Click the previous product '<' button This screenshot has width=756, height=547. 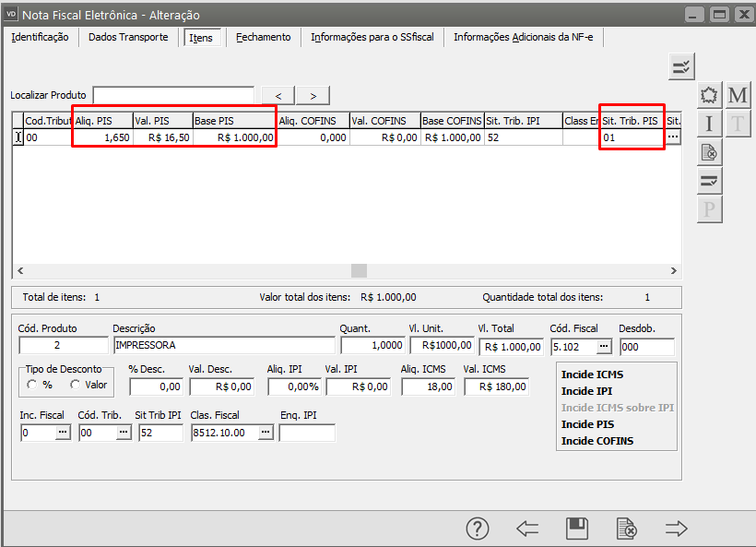coord(278,96)
